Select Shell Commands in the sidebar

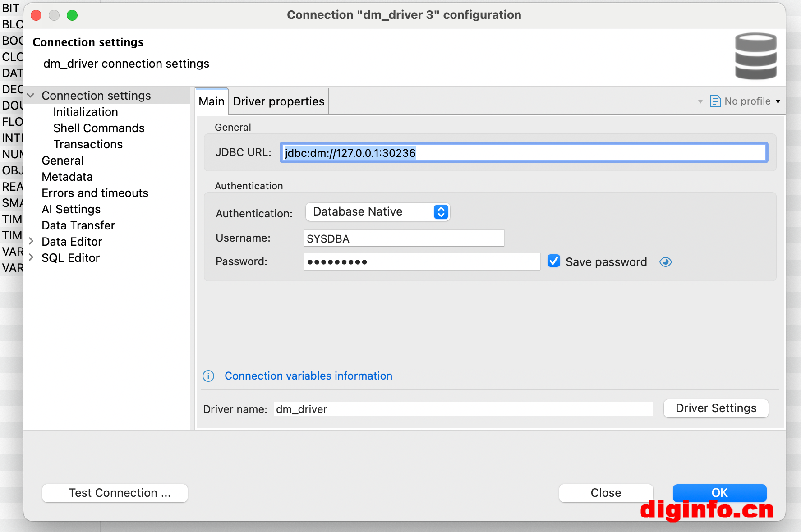pyautogui.click(x=99, y=128)
